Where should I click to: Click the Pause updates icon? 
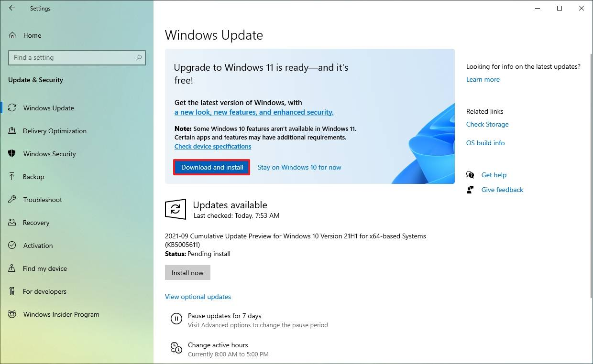[x=176, y=319]
